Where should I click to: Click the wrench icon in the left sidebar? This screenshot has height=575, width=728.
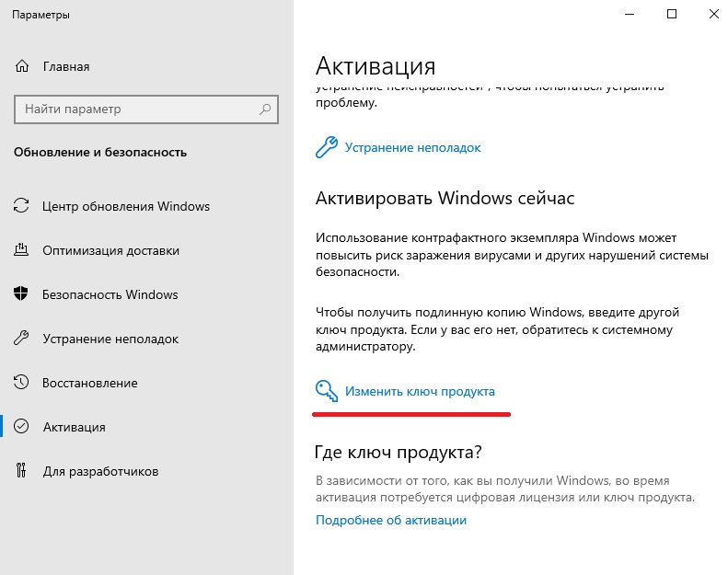pos(22,339)
